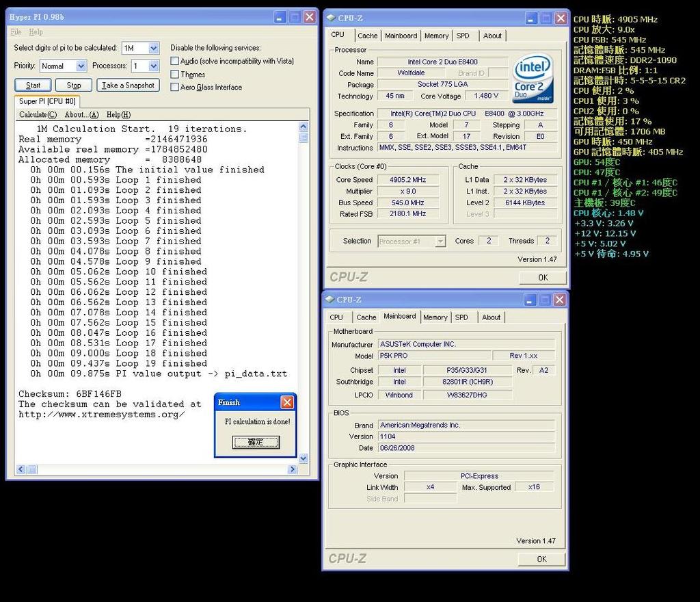Click the horizontal scrollbar left arrow
Viewport: 700px width, 602px height.
pos(21,469)
